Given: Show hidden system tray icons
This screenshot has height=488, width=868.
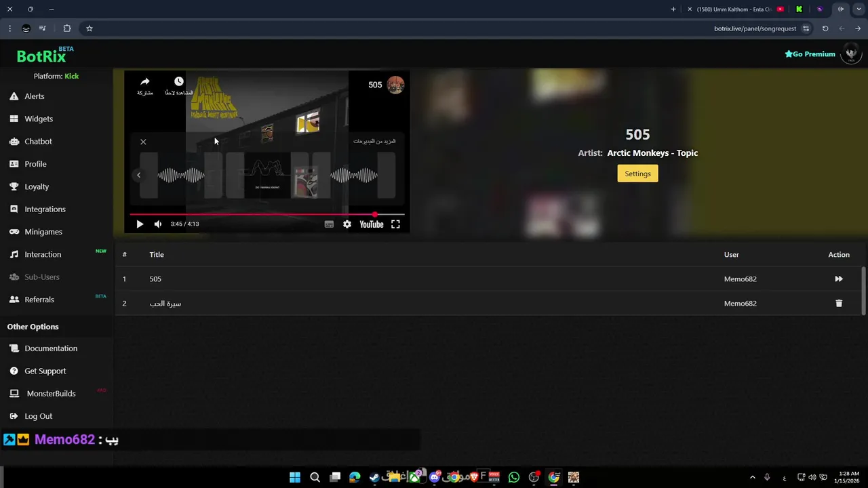Looking at the screenshot, I should pos(752,477).
